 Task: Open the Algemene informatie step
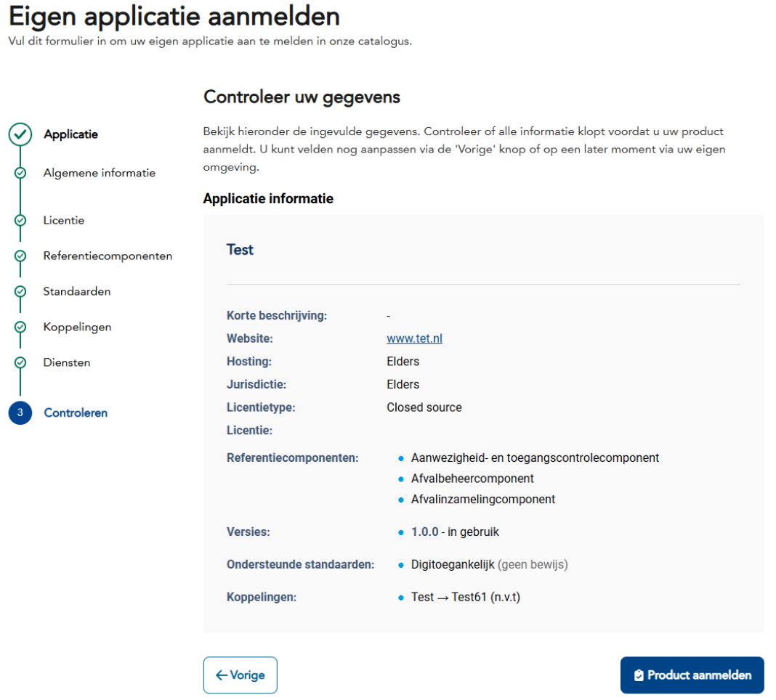tap(99, 173)
